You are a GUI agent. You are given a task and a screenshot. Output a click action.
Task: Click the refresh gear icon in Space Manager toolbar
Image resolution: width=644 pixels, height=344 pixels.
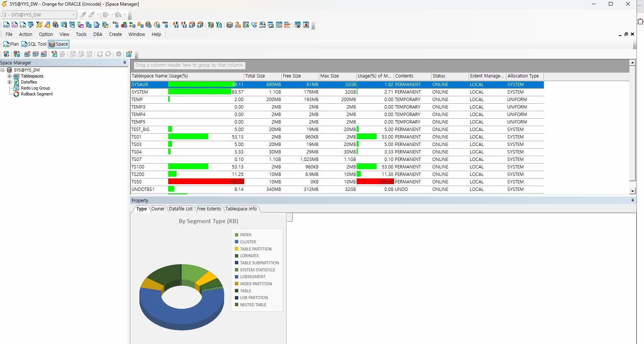click(x=6, y=54)
